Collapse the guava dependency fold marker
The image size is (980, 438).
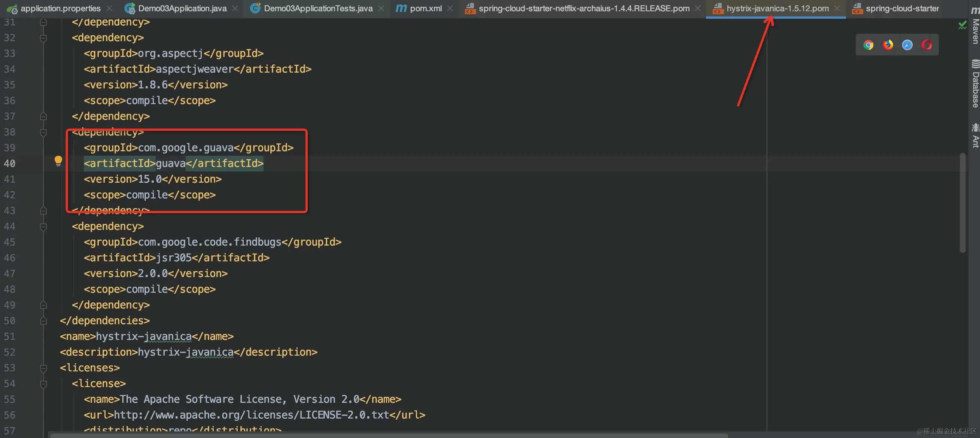pos(43,133)
